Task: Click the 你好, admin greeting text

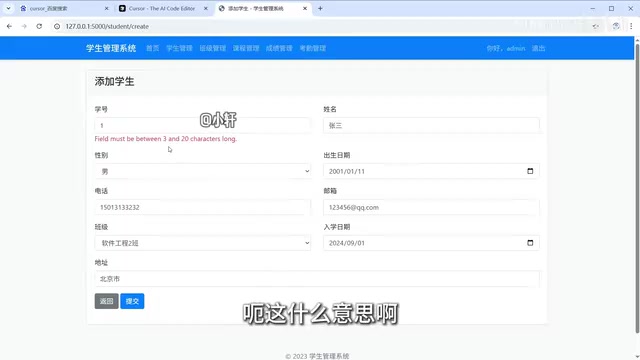Action: (x=506, y=48)
